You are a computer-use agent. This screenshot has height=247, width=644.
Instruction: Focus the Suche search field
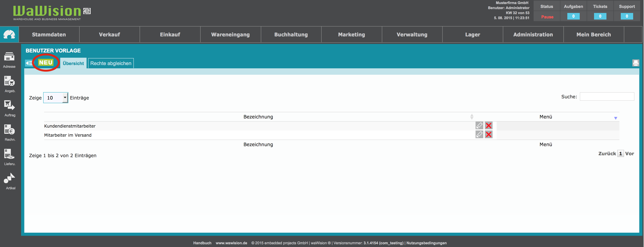pos(607,97)
